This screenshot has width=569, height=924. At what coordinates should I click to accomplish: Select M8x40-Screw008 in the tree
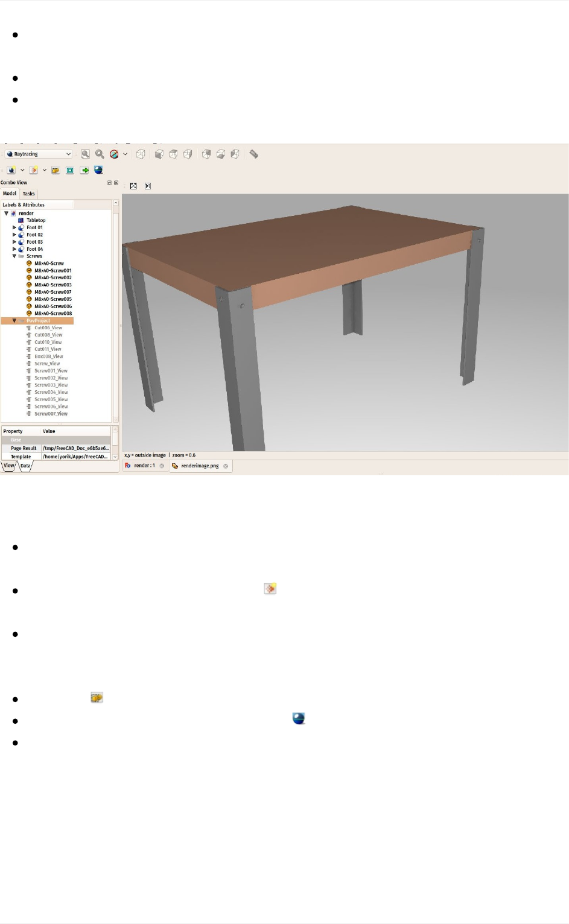[x=53, y=314]
